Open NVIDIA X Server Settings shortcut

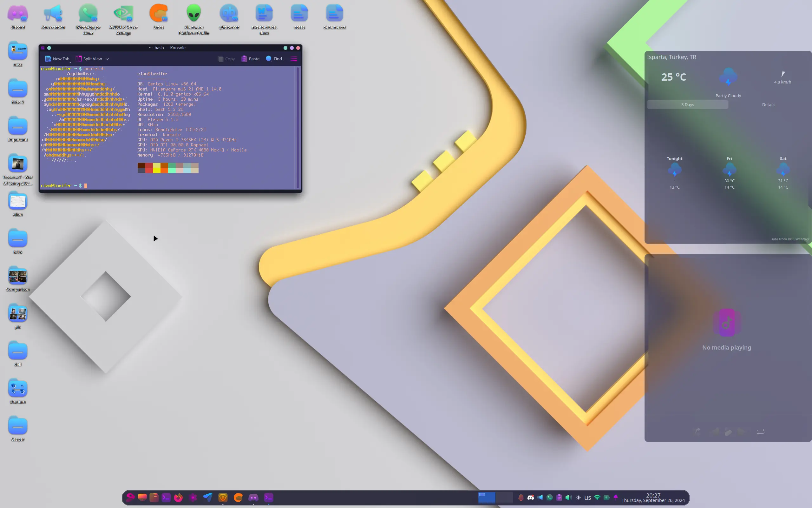123,19
